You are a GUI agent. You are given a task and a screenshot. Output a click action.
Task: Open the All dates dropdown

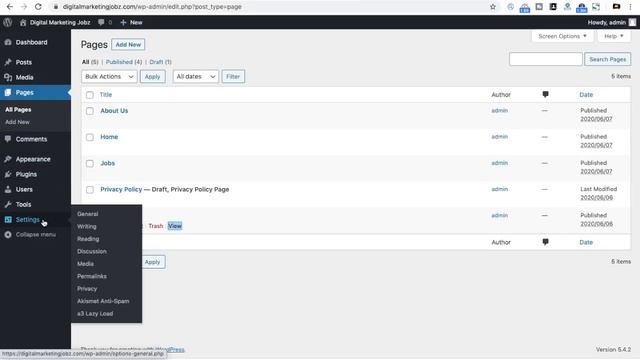click(196, 76)
